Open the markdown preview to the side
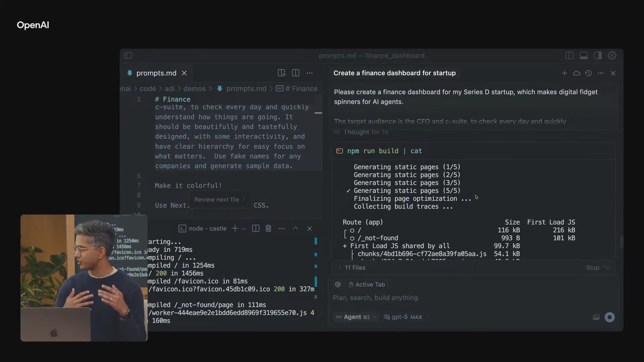The width and height of the screenshot is (644, 362). pos(281,73)
